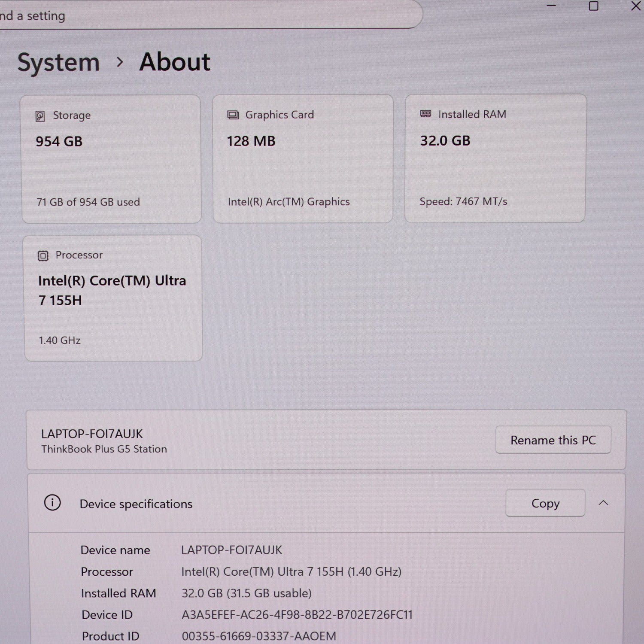Open the Installed RAM 32.0 GB card
This screenshot has width=644, height=644.
coord(495,158)
